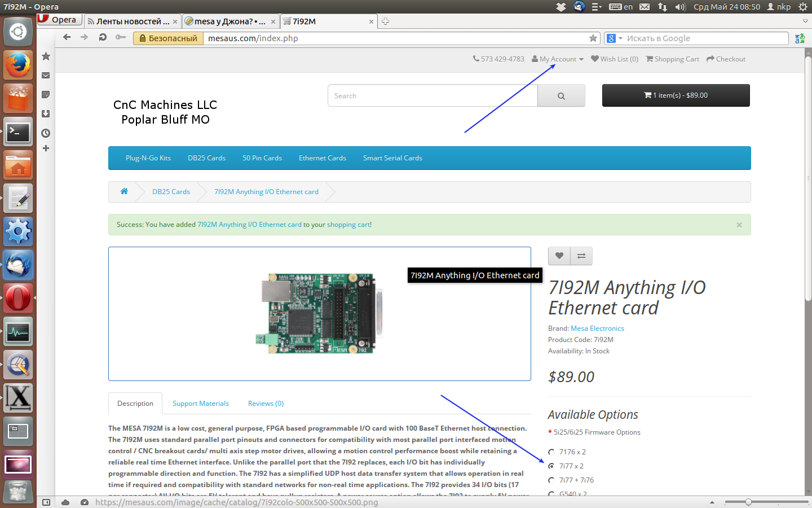812x508 pixels.
Task: Click the store Search input field
Action: click(433, 95)
